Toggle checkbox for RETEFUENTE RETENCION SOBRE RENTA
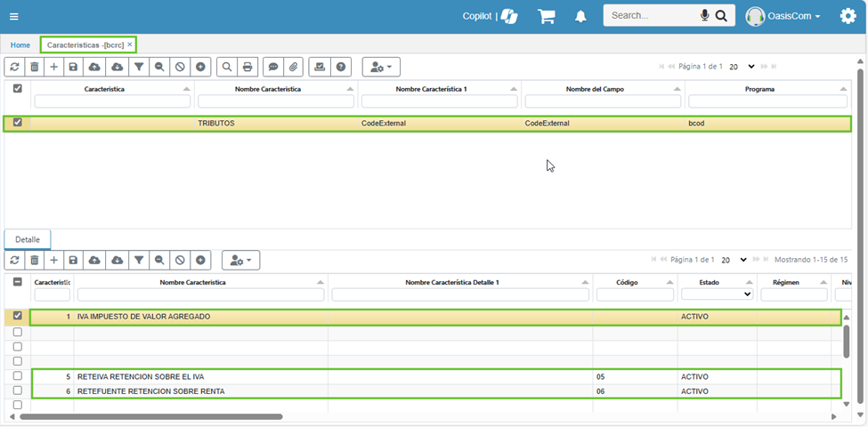The image size is (868, 427). click(x=18, y=391)
